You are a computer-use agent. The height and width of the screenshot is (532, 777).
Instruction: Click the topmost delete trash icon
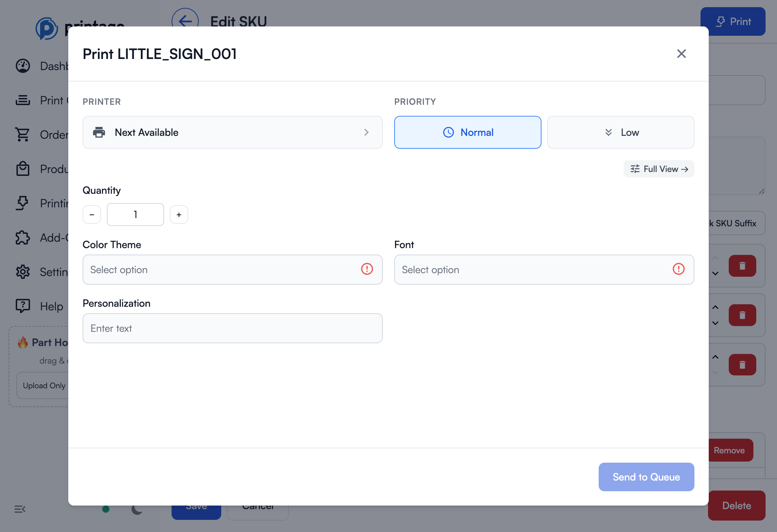[742, 266]
